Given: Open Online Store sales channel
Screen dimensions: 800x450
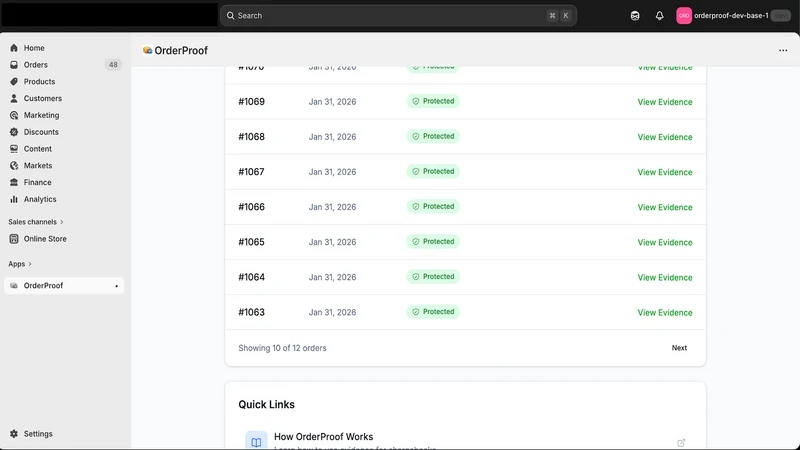Looking at the screenshot, I should coord(45,239).
